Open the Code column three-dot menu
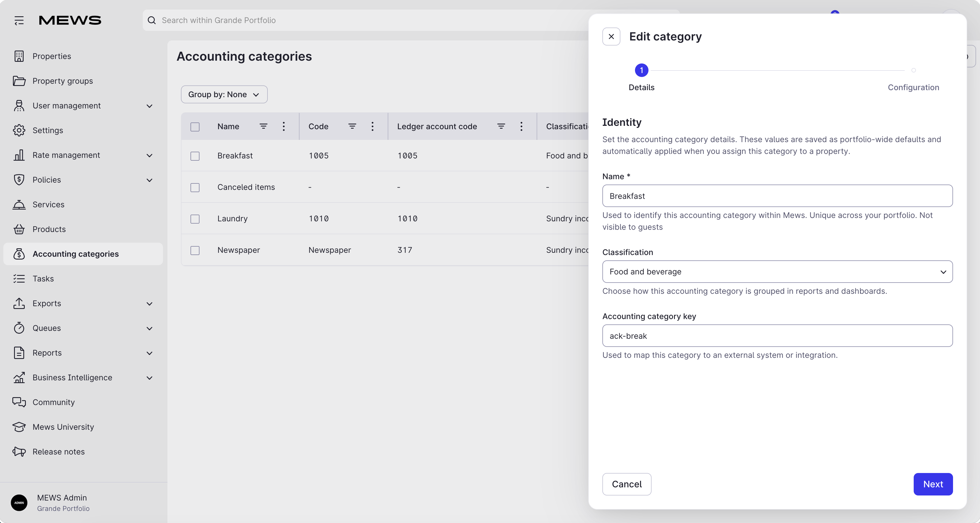980x523 pixels. [x=373, y=126]
